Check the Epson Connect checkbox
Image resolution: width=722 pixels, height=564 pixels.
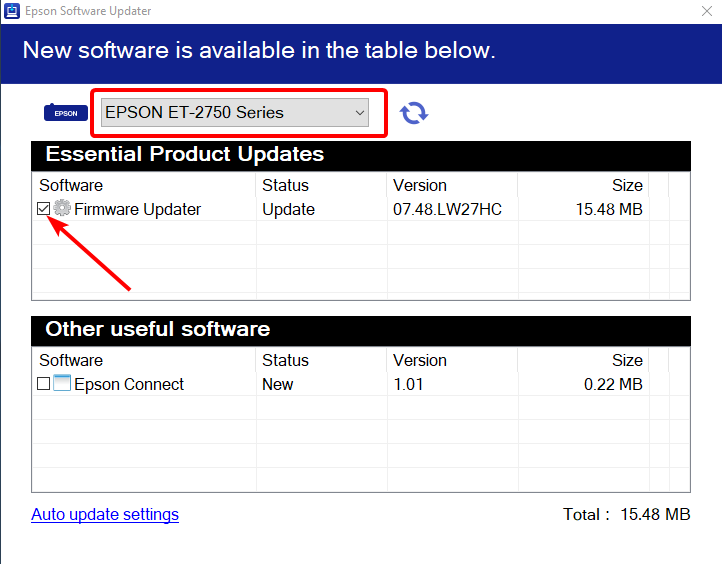(43, 383)
